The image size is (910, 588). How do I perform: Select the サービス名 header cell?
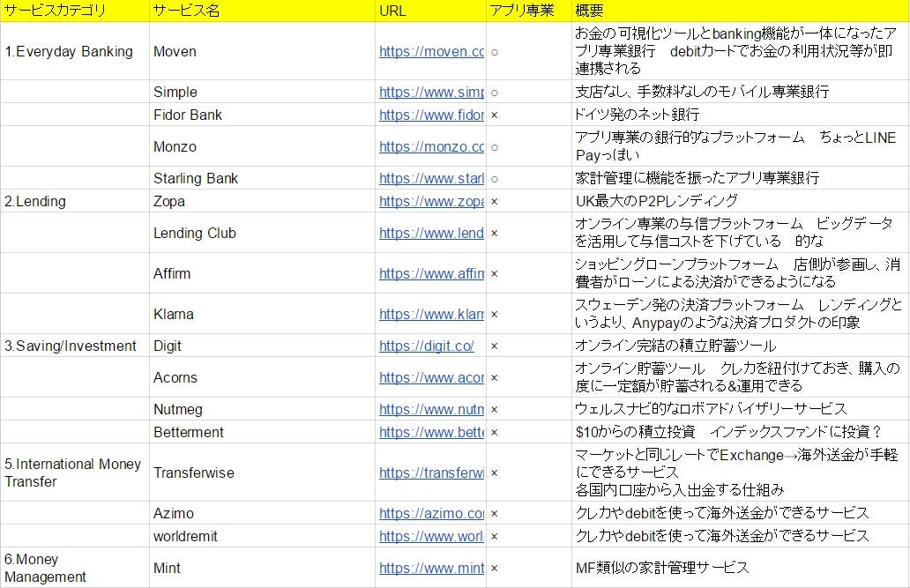[262, 11]
